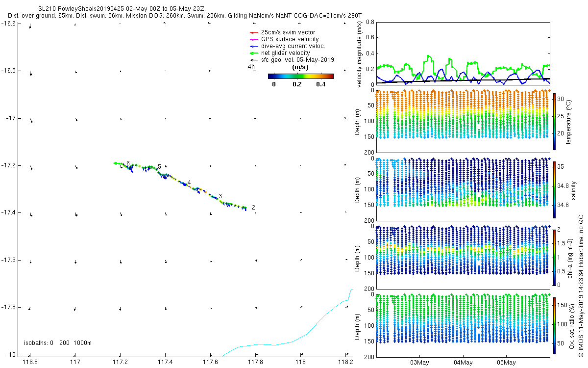Click the 117.8 longitude tick label
Screen dimensions: 588x368
click(256, 363)
